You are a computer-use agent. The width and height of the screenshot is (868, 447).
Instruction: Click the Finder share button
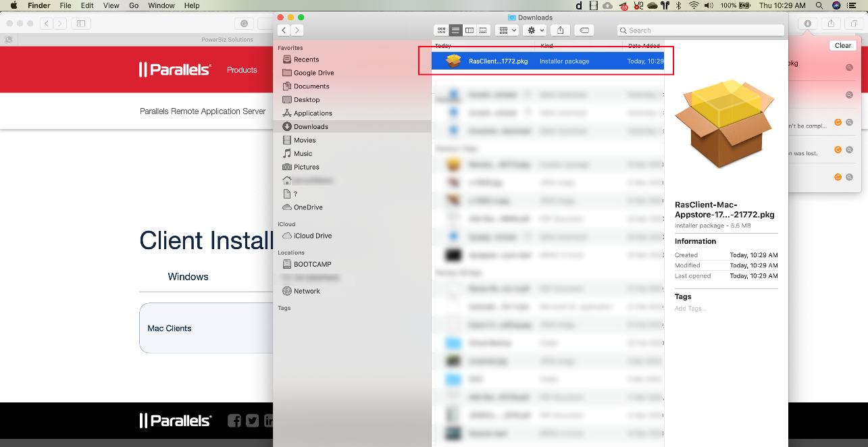561,30
